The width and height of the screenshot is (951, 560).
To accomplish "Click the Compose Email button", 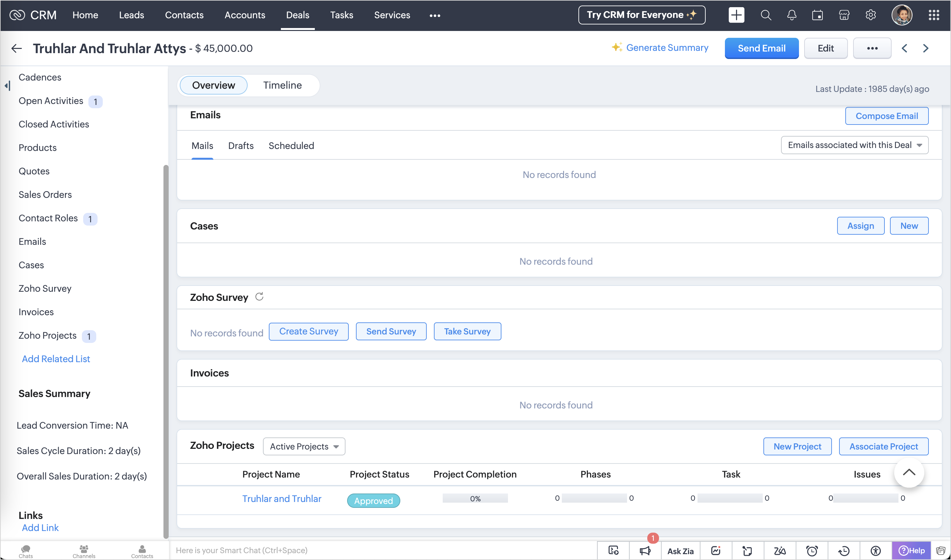I will pos(886,116).
